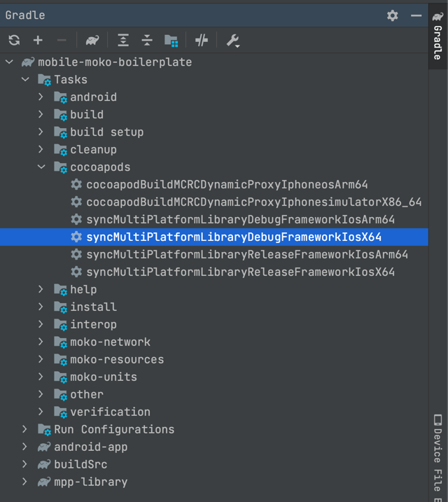The height and width of the screenshot is (502, 448).
Task: Click the mobile-moko-boilerplate project label
Action: coord(115,62)
